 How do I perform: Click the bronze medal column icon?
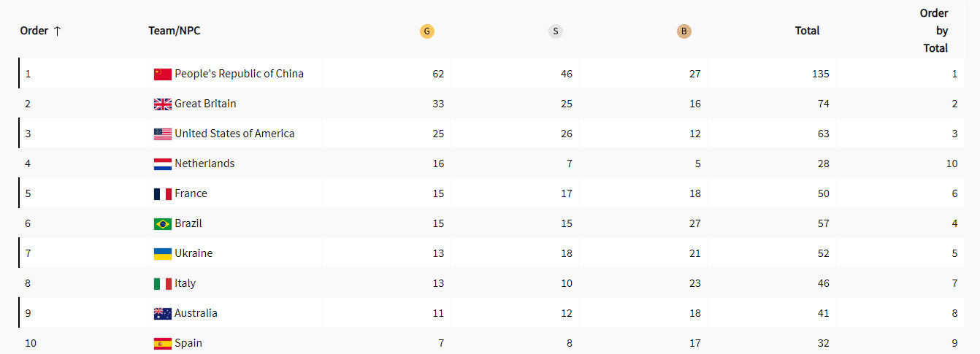coord(684,31)
